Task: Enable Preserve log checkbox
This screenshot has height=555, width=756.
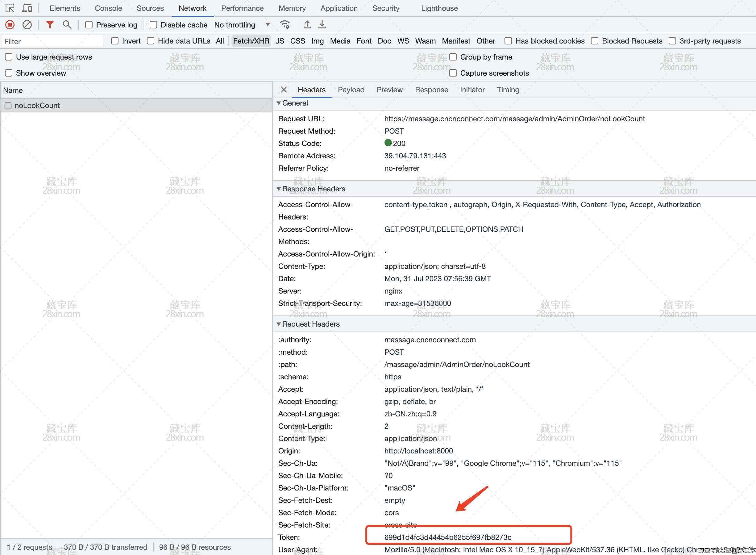Action: click(89, 25)
